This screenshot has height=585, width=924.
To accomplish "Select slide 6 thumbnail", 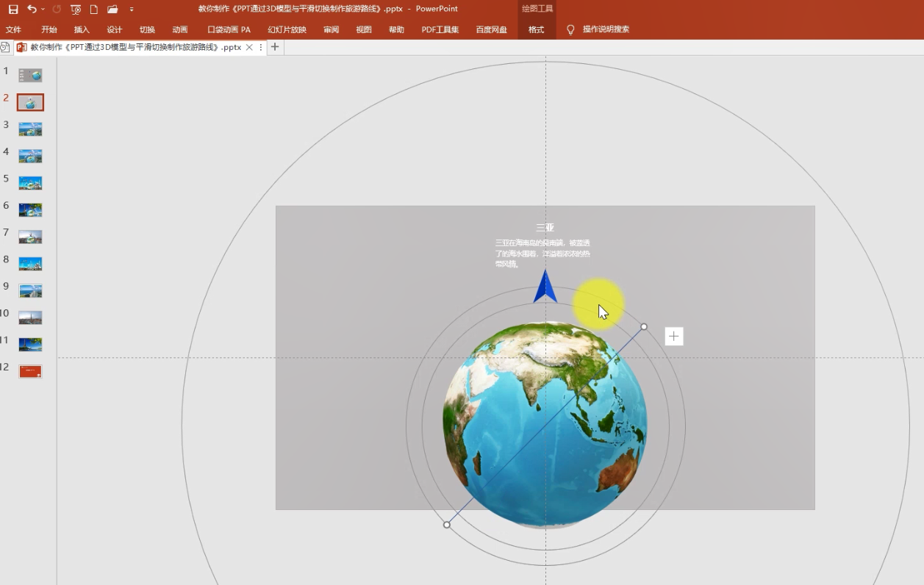I will (x=30, y=210).
